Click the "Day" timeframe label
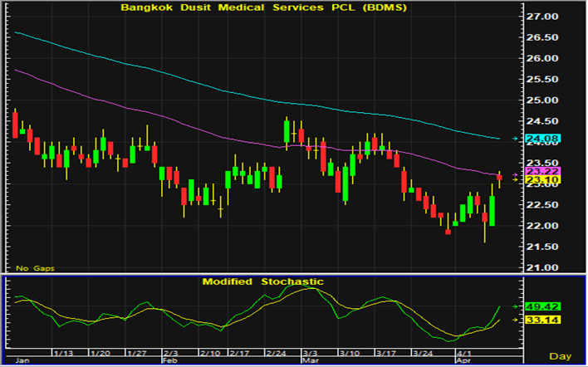This screenshot has height=367, width=588. point(561,356)
